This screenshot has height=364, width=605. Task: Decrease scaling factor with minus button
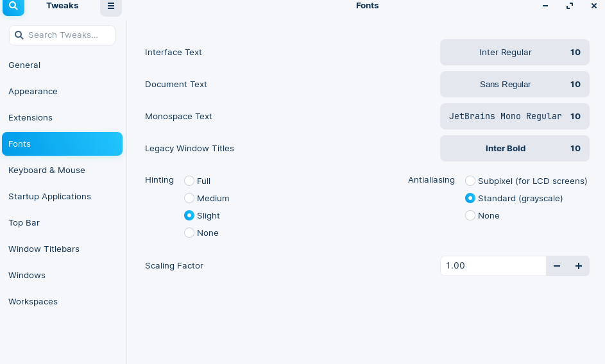(x=557, y=266)
